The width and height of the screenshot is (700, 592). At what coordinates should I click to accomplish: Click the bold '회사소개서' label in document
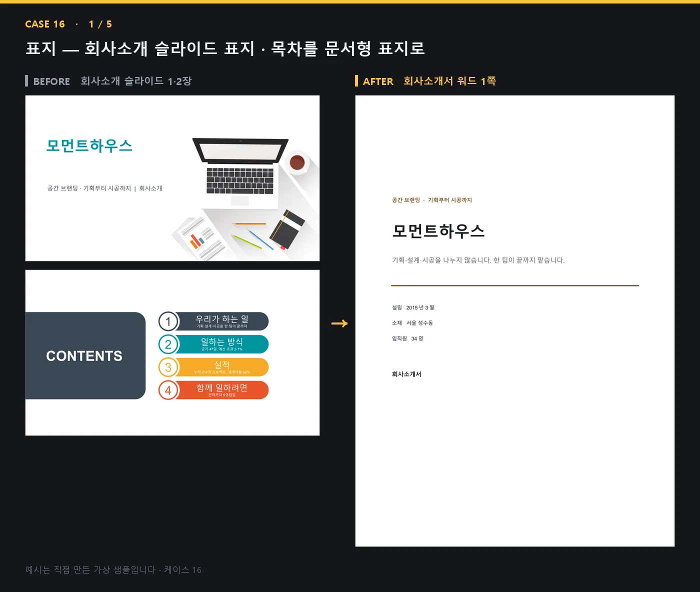point(406,374)
